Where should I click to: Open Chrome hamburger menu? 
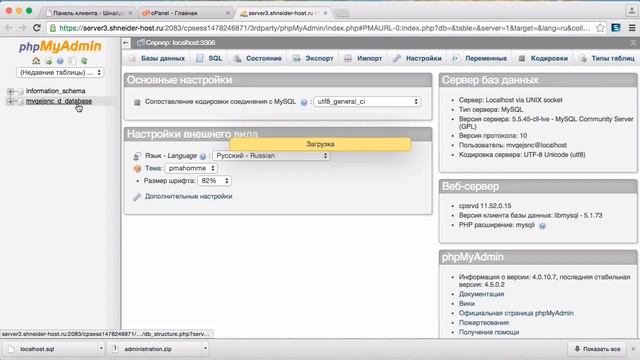[632, 28]
